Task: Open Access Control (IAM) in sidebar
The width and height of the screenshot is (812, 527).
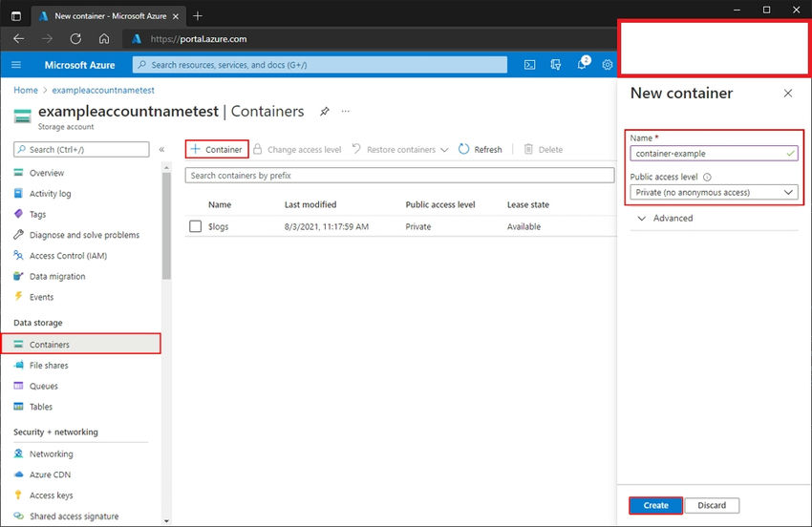Action: point(70,256)
